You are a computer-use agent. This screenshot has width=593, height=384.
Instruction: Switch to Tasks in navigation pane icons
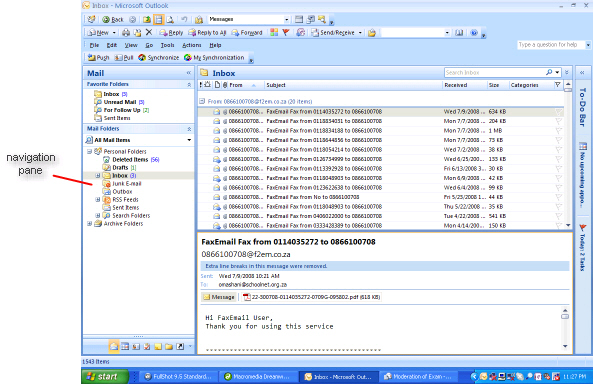pyautogui.click(x=147, y=346)
